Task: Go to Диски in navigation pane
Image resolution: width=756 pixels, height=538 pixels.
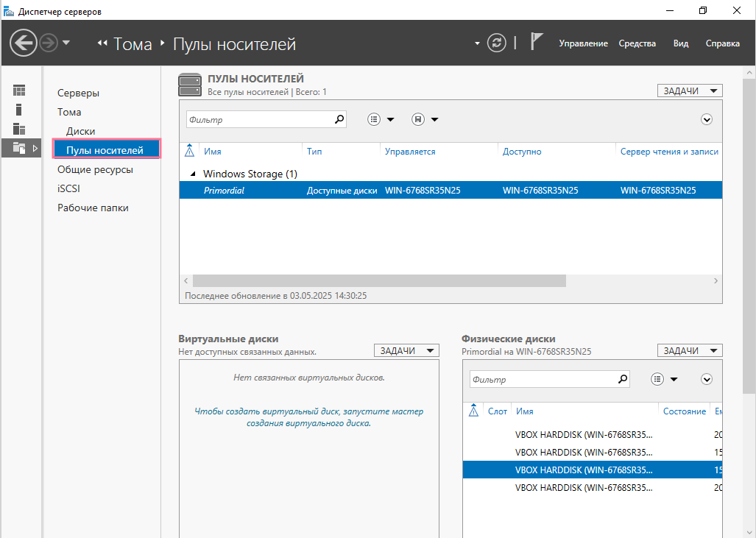Action: 80,131
